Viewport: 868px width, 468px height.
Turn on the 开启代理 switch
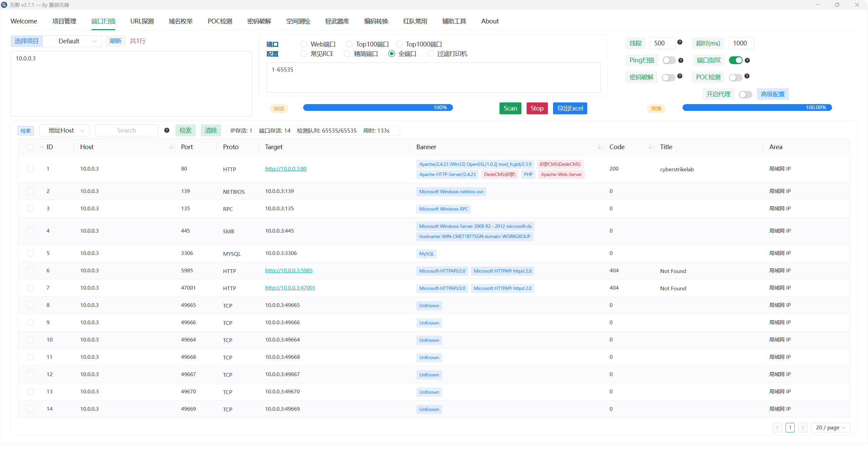pos(745,95)
